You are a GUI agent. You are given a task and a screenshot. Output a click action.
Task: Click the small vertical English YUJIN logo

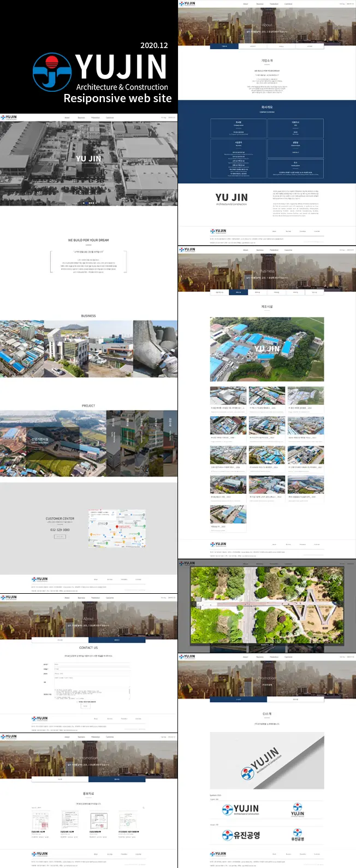pos(298,810)
